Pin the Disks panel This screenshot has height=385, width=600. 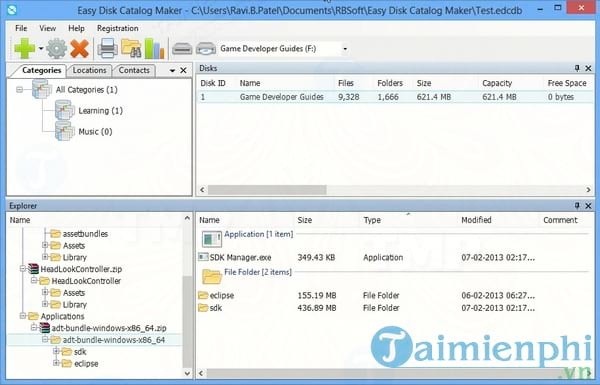[x=577, y=68]
